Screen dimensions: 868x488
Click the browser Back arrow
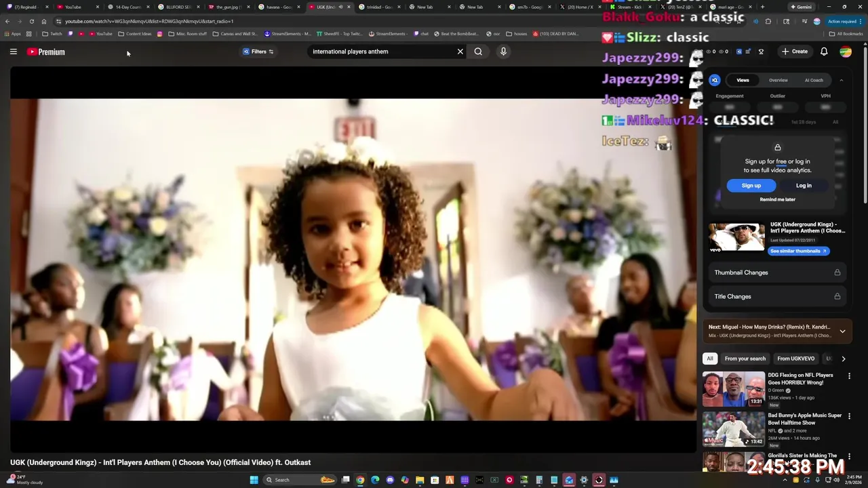pos(7,21)
